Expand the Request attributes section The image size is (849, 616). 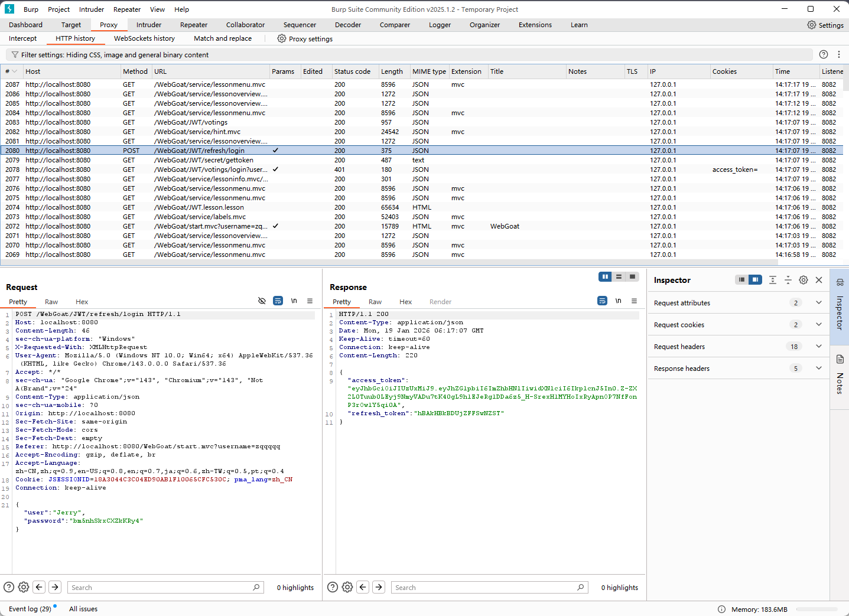coord(818,303)
